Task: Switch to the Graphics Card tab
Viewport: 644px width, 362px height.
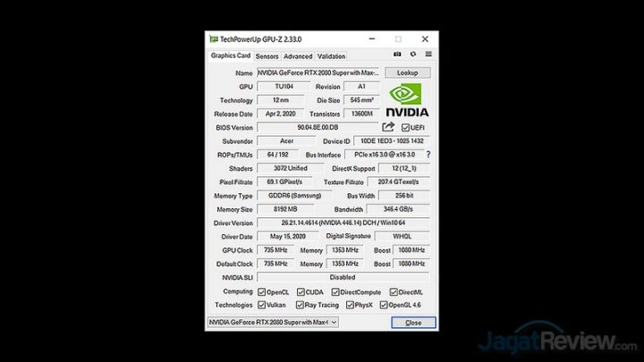Action: [231, 55]
